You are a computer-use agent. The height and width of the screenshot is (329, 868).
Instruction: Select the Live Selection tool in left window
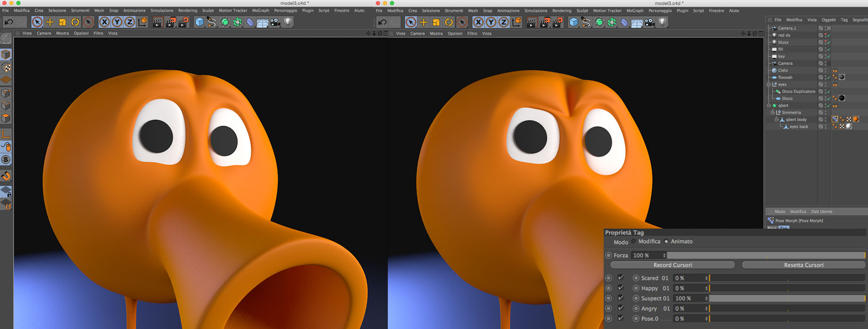tap(37, 22)
